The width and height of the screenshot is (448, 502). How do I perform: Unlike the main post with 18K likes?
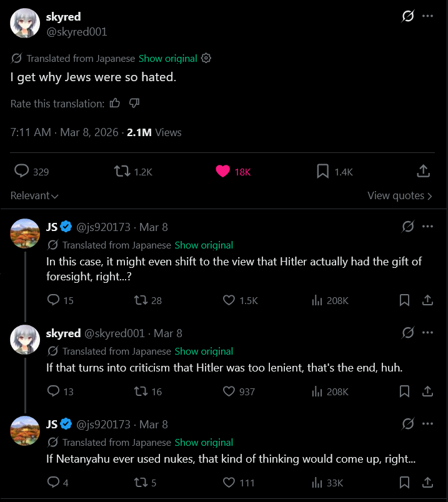point(223,171)
